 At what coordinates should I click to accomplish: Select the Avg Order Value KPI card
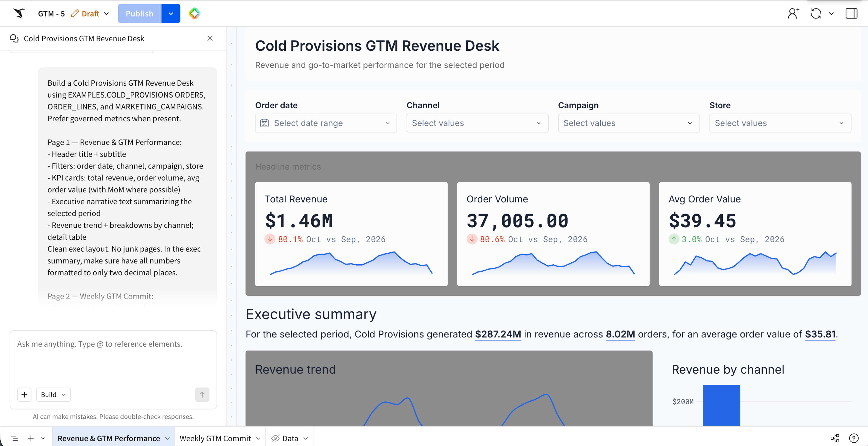tap(755, 234)
